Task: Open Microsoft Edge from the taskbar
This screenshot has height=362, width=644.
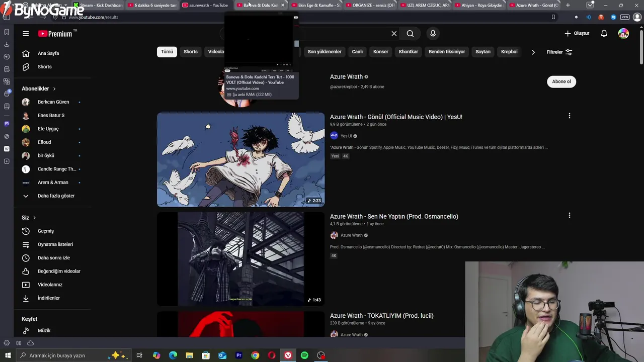Action: [x=173, y=355]
